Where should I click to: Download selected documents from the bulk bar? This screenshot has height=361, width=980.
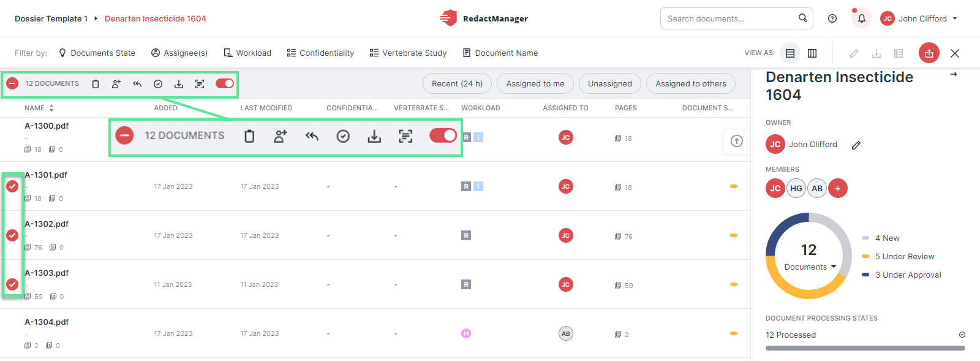(x=179, y=84)
